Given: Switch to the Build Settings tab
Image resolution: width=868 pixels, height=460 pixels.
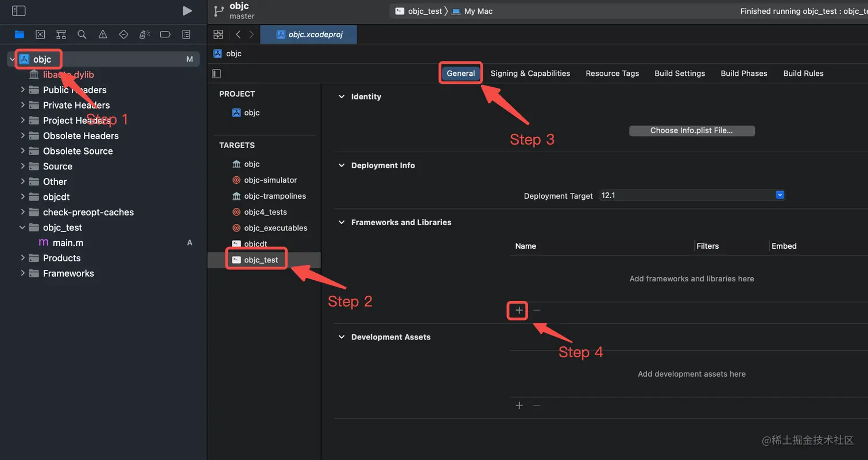Looking at the screenshot, I should 680,73.
